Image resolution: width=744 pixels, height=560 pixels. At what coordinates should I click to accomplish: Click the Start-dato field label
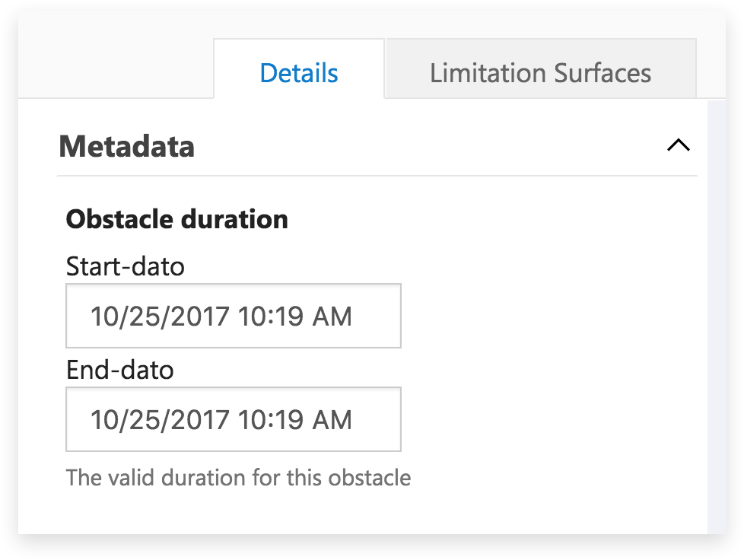click(126, 266)
